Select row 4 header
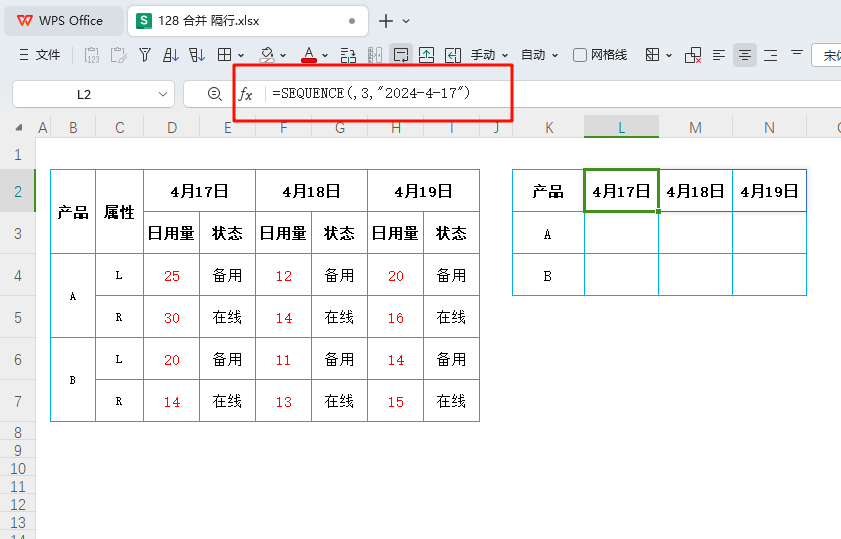 point(18,276)
